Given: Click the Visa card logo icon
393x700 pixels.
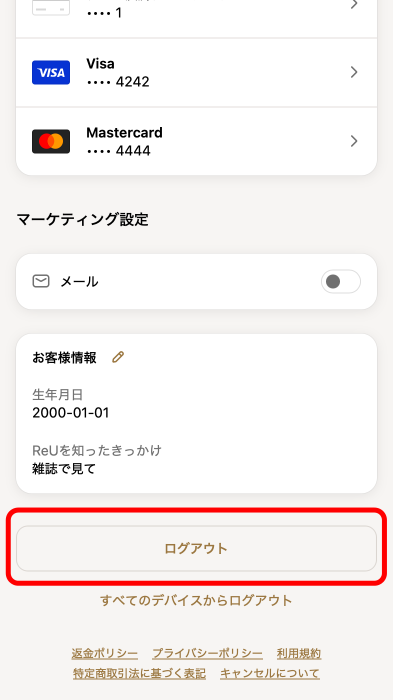Looking at the screenshot, I should pyautogui.click(x=51, y=72).
